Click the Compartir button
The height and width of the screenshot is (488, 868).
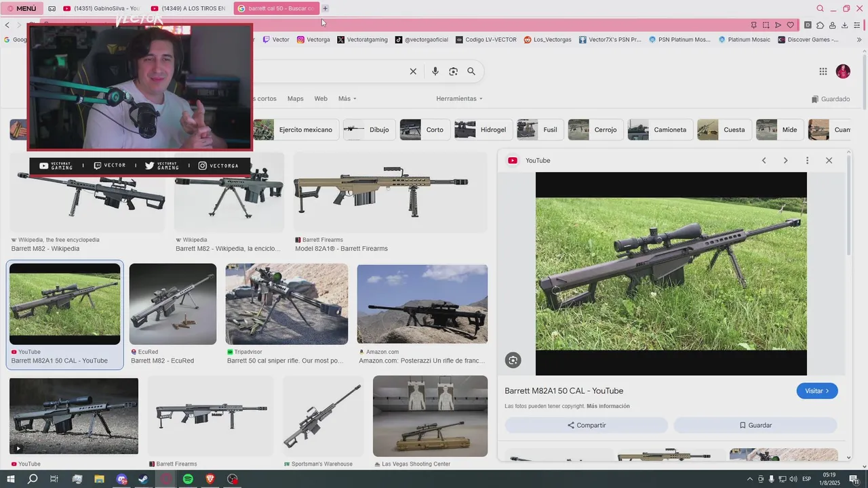pos(587,425)
